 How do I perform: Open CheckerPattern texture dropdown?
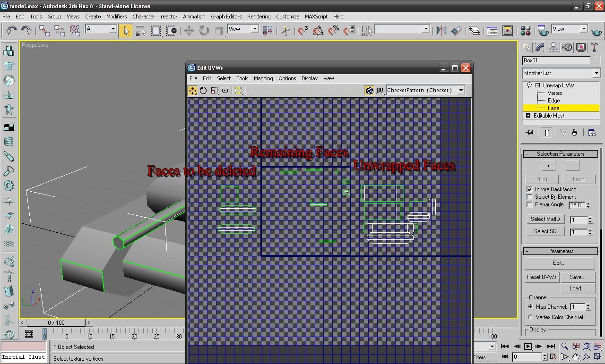point(425,90)
